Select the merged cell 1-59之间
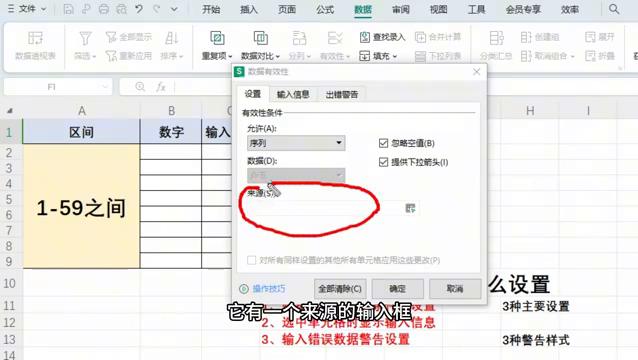Screen dimensions: 638x360 click(x=81, y=206)
